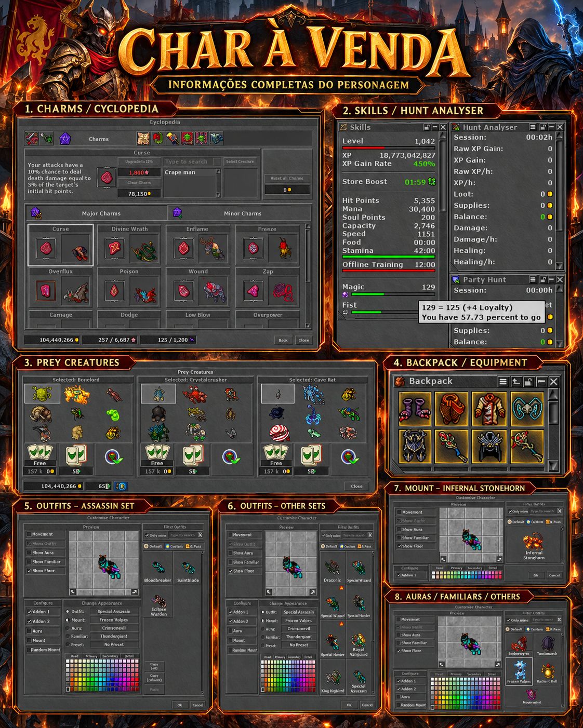583x728 pixels.
Task: Click the Bonelord prey reroll wheel icon
Action: pos(113,456)
